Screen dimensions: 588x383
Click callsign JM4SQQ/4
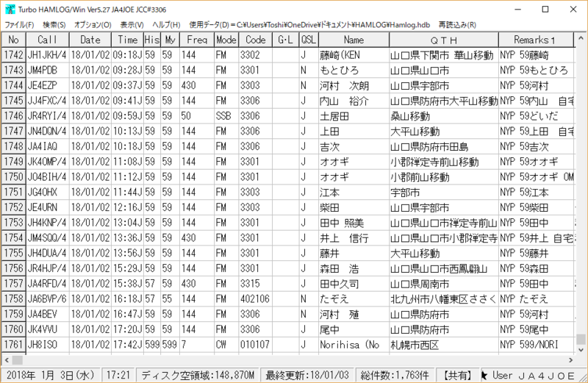point(47,238)
